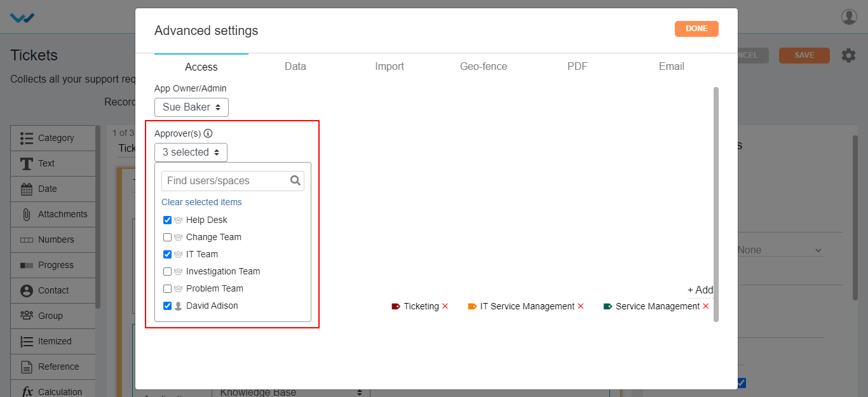Switch to the Data tab
Image resolution: width=868 pixels, height=397 pixels.
(x=295, y=66)
